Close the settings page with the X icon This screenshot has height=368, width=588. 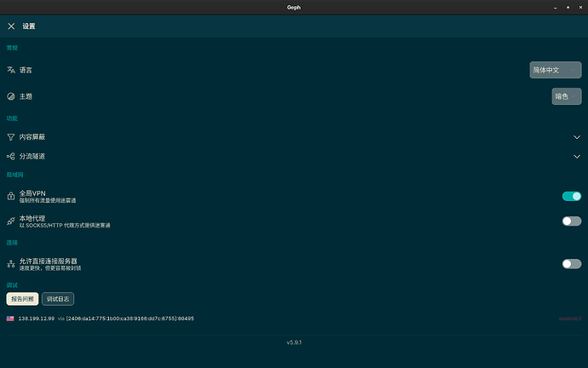pyautogui.click(x=11, y=26)
